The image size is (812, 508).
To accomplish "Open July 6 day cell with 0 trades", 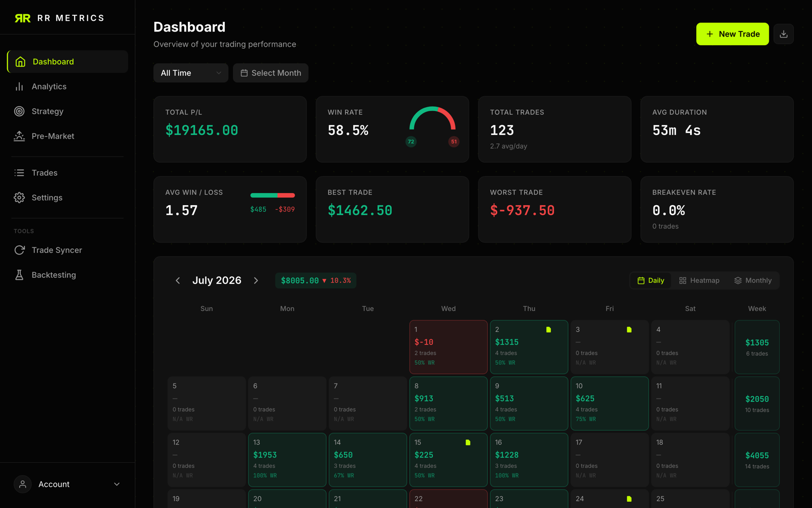I will pyautogui.click(x=287, y=403).
